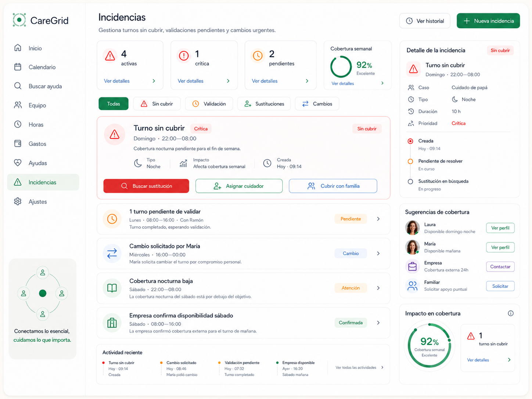Image resolution: width=532 pixels, height=399 pixels.
Task: Click the Ajustes gear icon
Action: pyautogui.click(x=18, y=201)
